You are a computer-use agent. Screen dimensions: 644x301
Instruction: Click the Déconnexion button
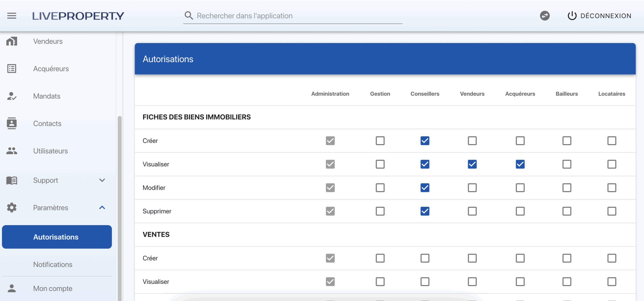coord(599,16)
